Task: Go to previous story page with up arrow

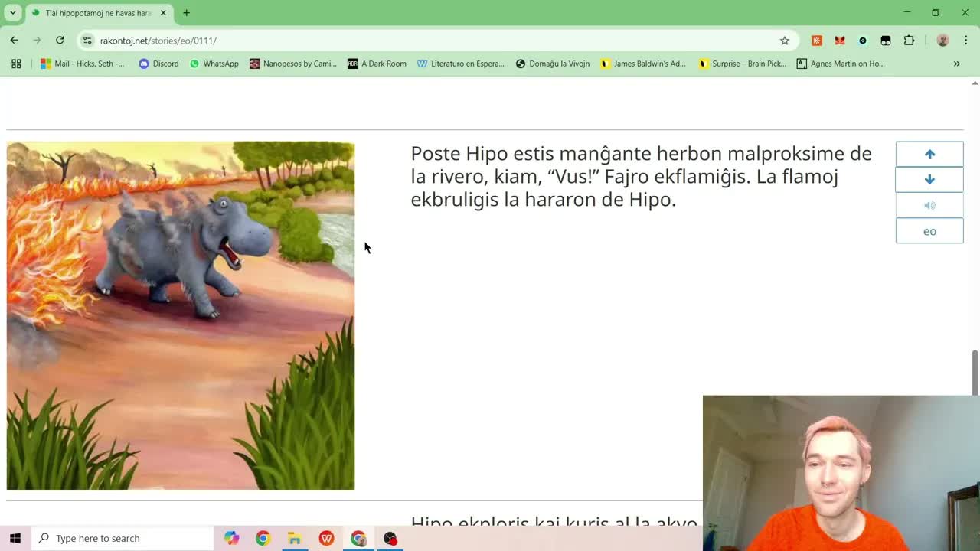Action: pyautogui.click(x=929, y=154)
